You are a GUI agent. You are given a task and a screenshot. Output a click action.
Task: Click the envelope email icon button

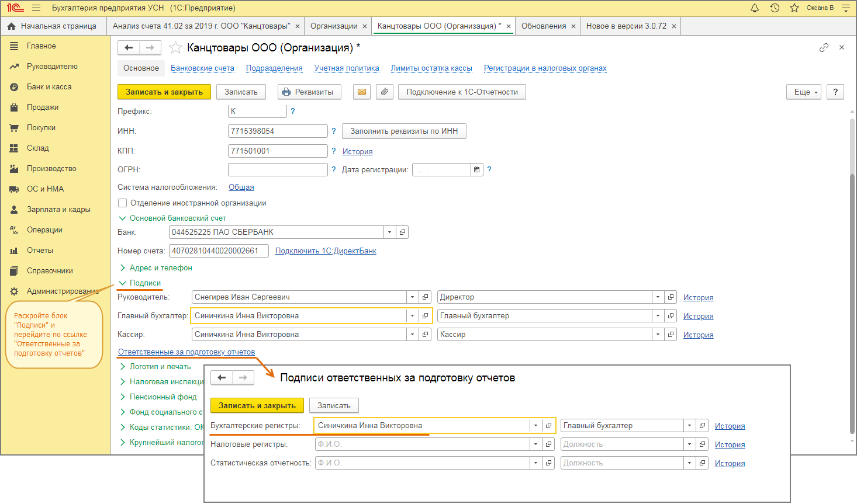362,92
